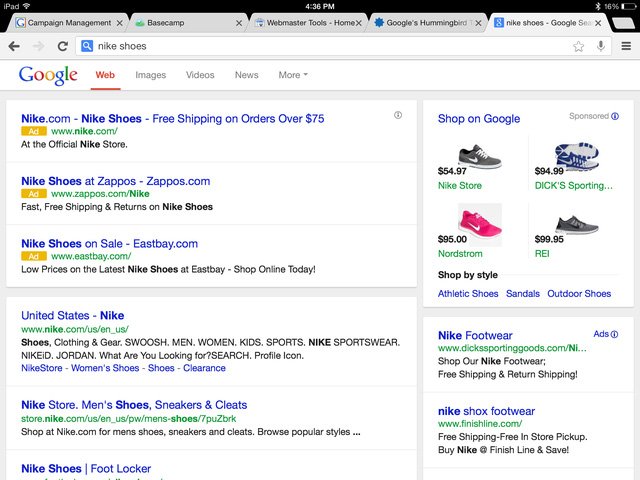Tap the address bar containing nike shoes

pos(343,46)
